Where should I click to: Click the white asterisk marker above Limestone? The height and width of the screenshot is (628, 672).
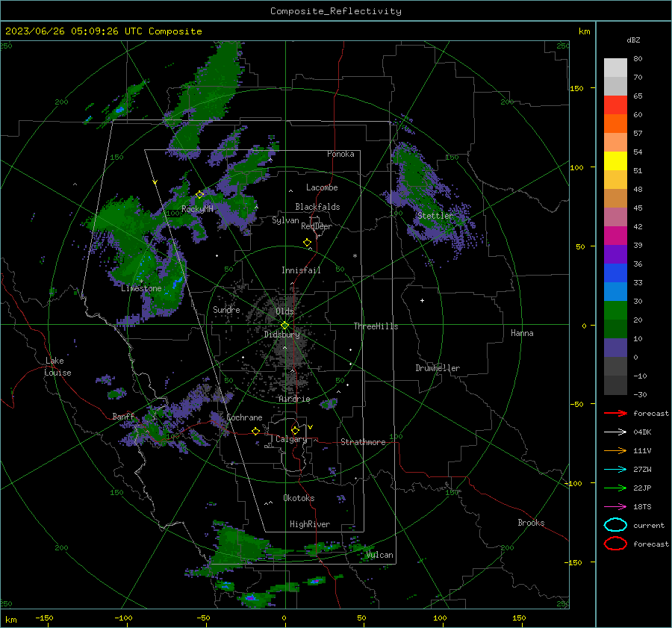click(141, 282)
